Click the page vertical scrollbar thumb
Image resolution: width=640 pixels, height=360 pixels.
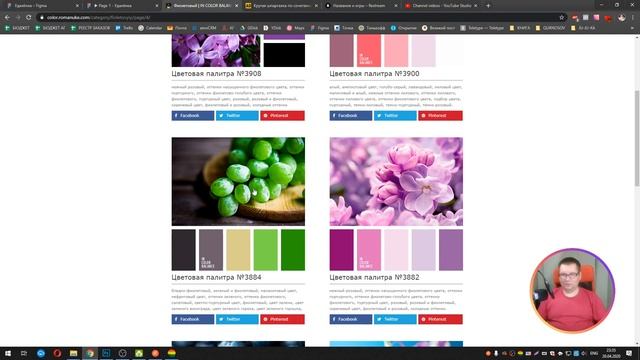(x=637, y=139)
